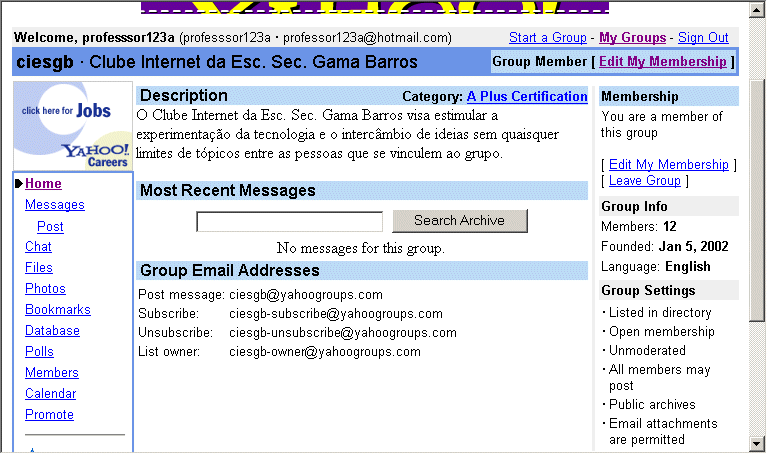Click the Language value English
Image resolution: width=767 pixels, height=454 pixels.
[688, 267]
